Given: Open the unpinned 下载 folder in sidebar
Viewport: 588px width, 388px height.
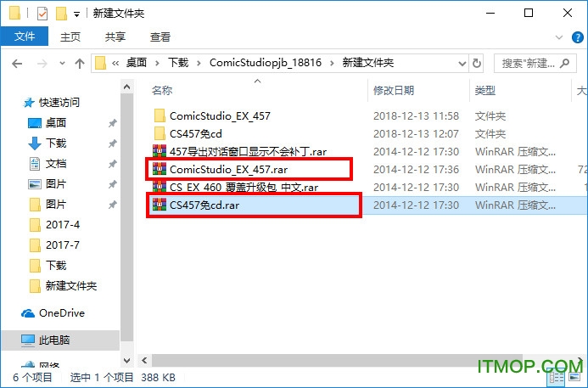Looking at the screenshot, I should [55, 266].
